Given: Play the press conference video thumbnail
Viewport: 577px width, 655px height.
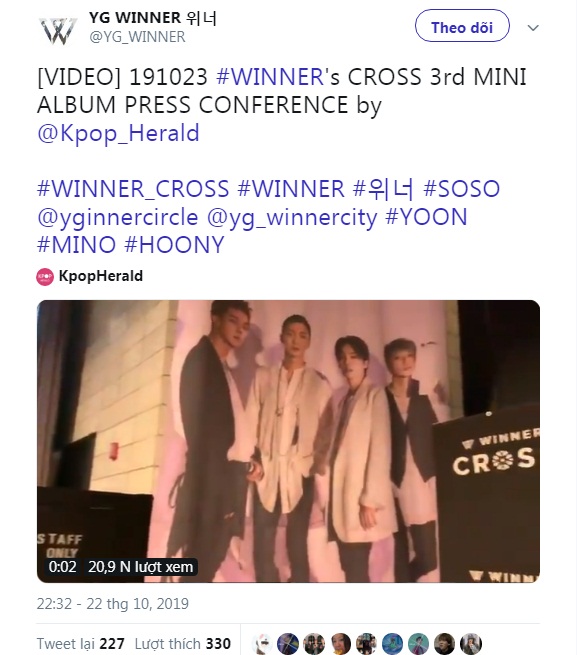Looking at the screenshot, I should click(288, 441).
